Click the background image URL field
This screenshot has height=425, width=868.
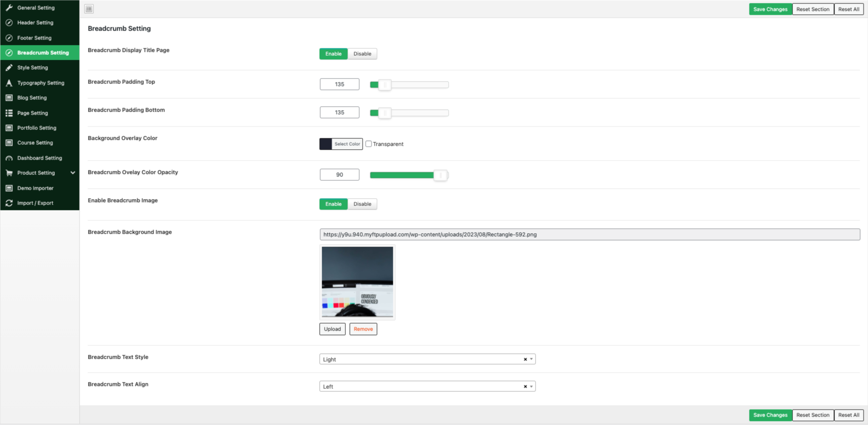(590, 235)
